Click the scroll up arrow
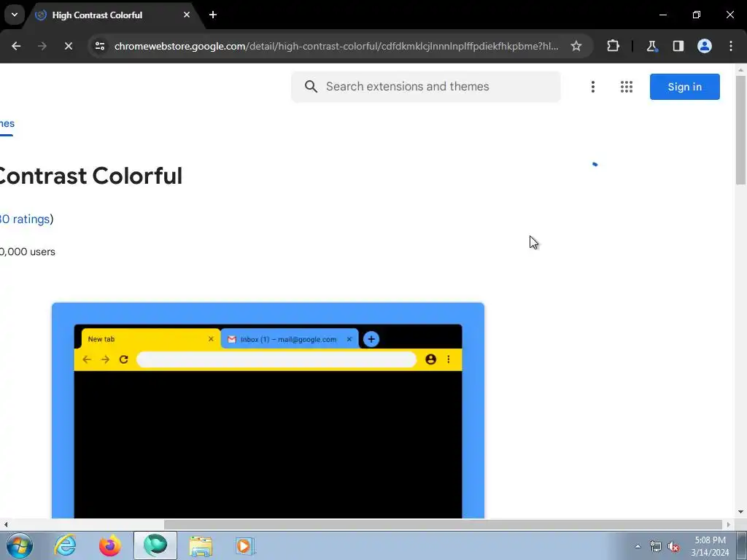The height and width of the screenshot is (560, 747). (740, 69)
